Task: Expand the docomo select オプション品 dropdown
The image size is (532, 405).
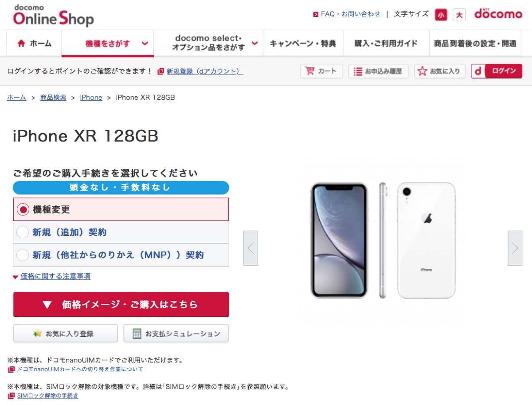Action: (x=208, y=43)
